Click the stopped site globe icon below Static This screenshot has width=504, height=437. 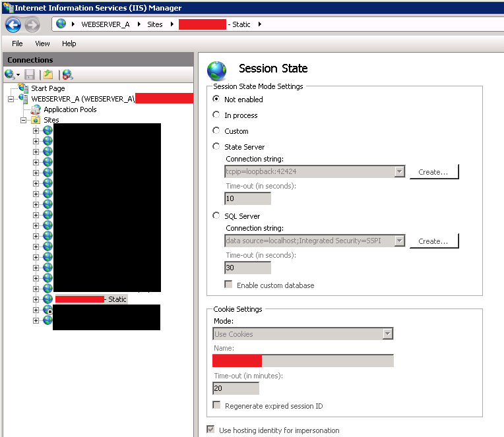[x=47, y=310]
